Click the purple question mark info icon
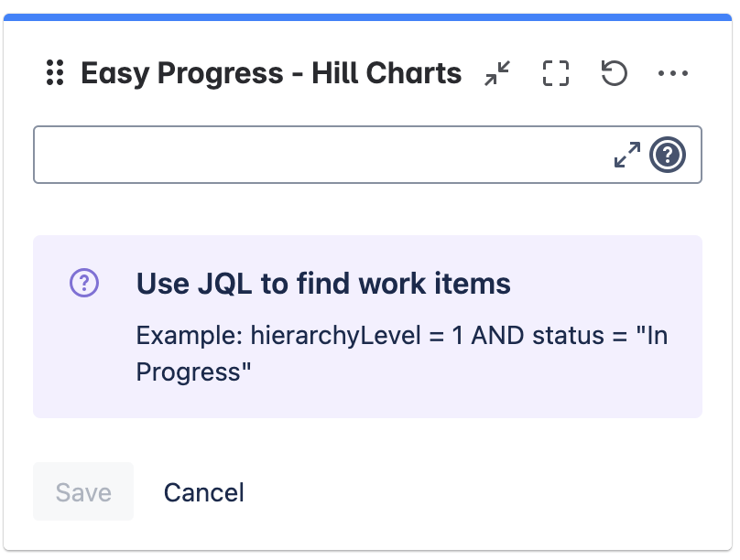 pyautogui.click(x=84, y=284)
